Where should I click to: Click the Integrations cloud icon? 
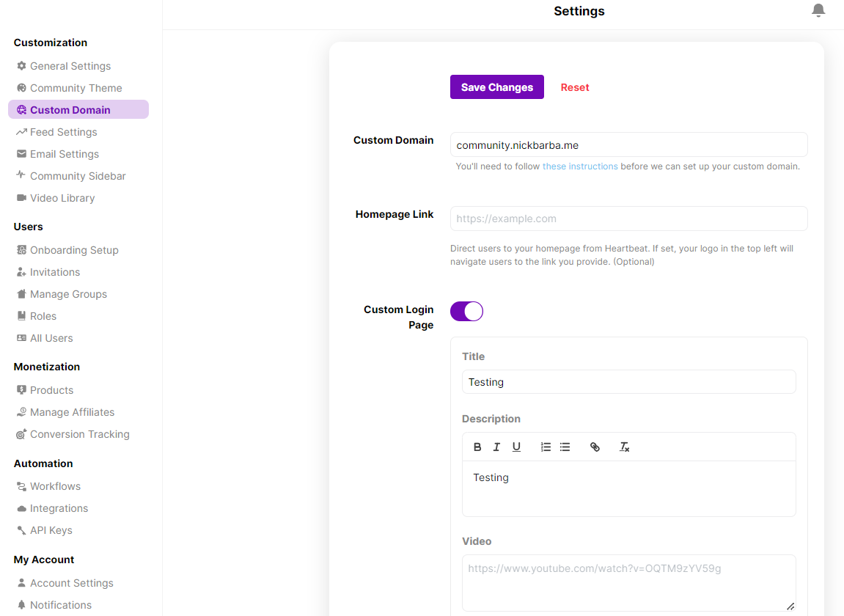pyautogui.click(x=21, y=508)
